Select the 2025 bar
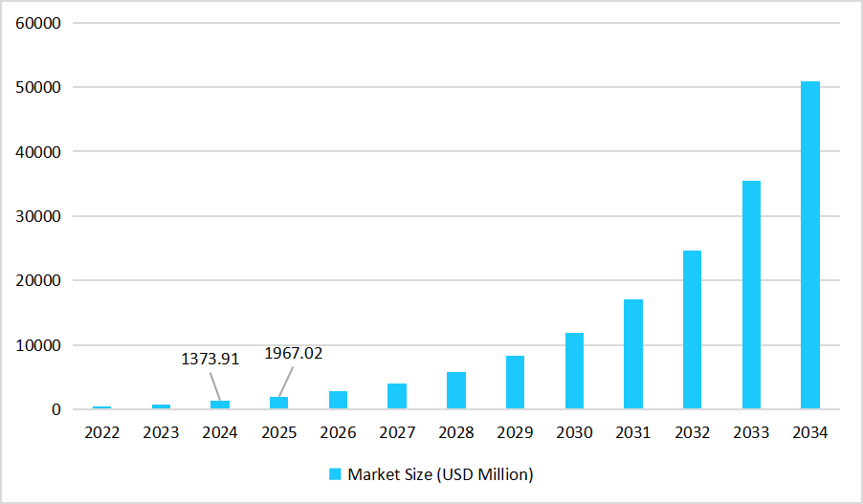The image size is (863, 504). [x=278, y=404]
